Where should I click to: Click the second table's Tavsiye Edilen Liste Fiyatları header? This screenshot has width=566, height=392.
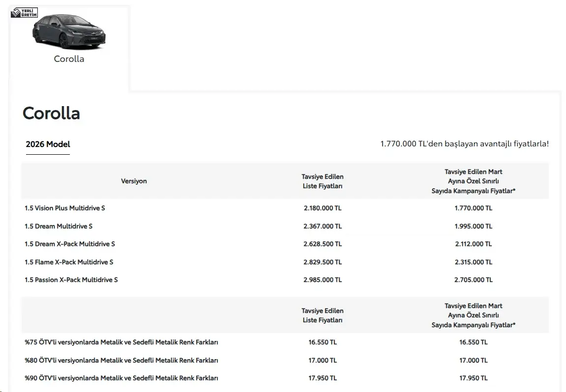point(323,315)
